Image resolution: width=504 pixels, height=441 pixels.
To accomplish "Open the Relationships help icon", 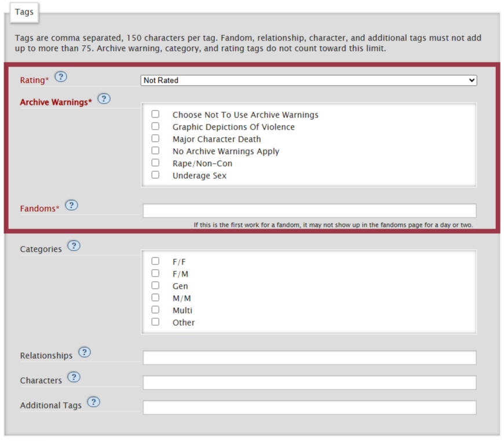I will pyautogui.click(x=84, y=352).
